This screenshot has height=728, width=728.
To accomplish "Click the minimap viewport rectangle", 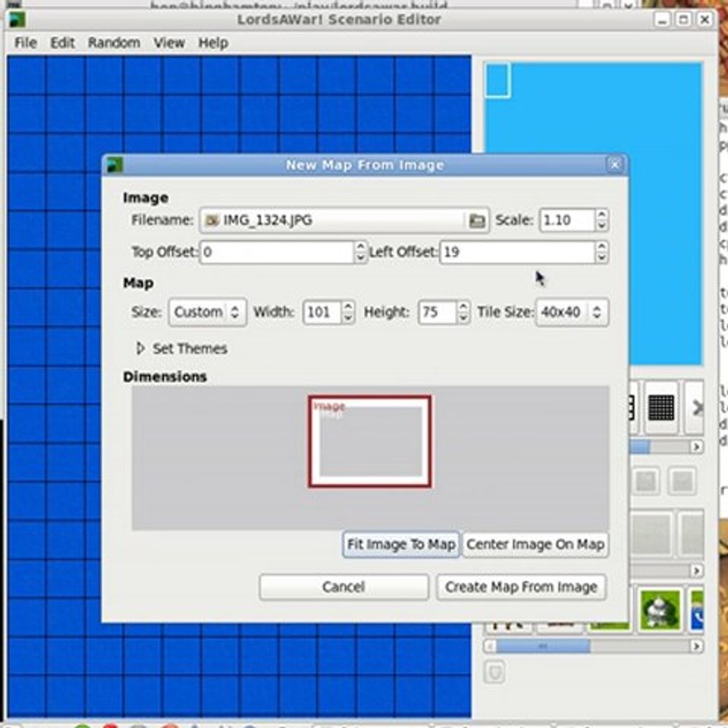I will tap(497, 80).
